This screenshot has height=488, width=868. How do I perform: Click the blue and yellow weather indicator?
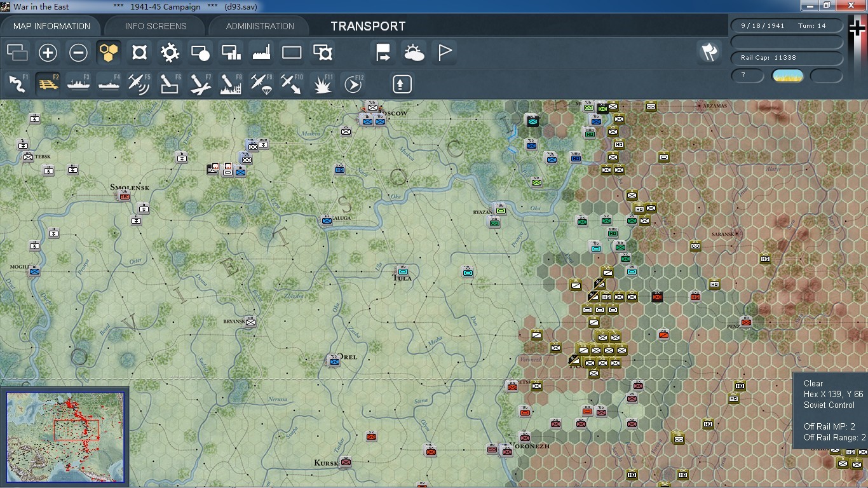click(787, 76)
